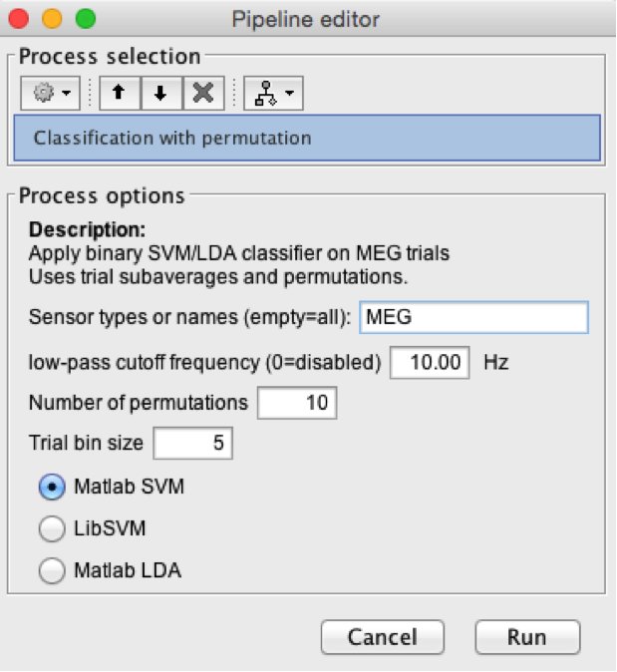
Task: Click the Sensor types input field
Action: (x=473, y=318)
